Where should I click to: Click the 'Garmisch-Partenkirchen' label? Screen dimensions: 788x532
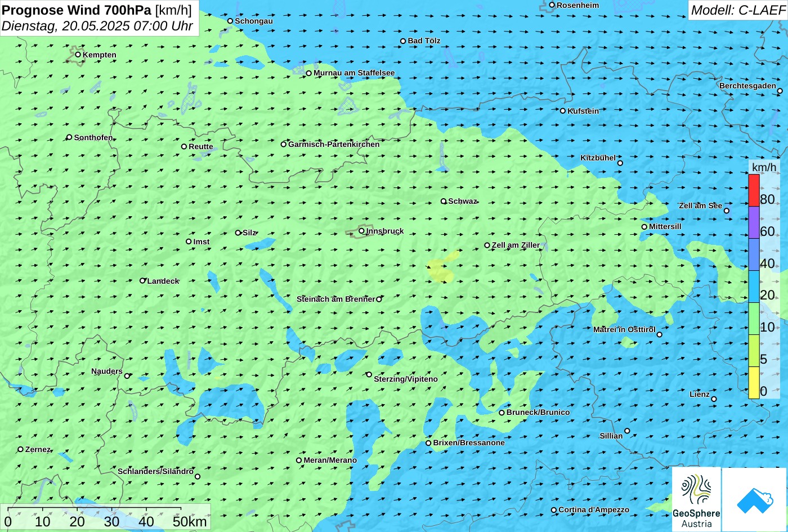[x=334, y=145]
